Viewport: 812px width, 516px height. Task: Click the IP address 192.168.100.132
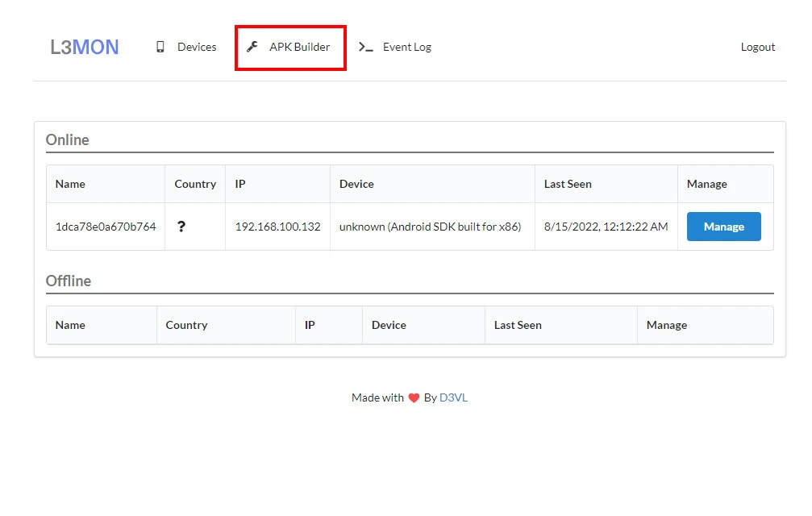[277, 227]
